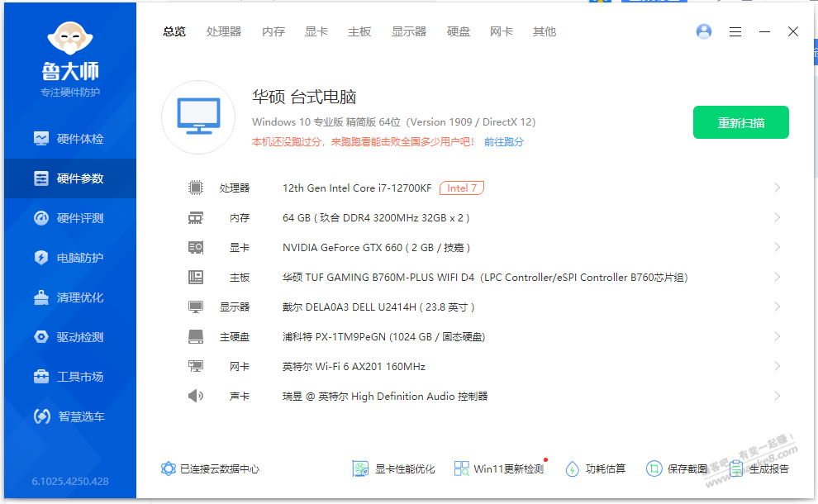Click 生成报告 to generate report

(x=759, y=469)
